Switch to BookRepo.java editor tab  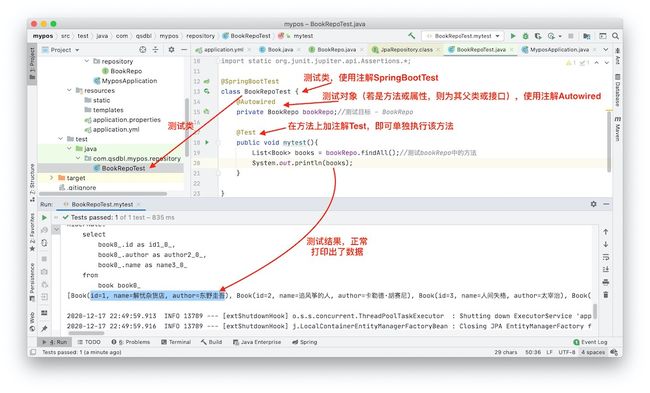336,49
